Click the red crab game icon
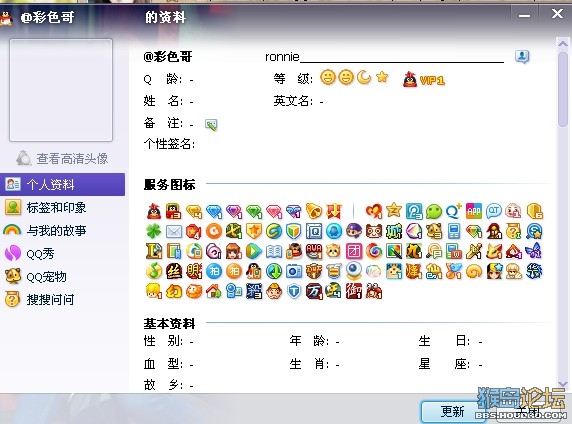Screen dimensions: 572x424 tap(374, 292)
